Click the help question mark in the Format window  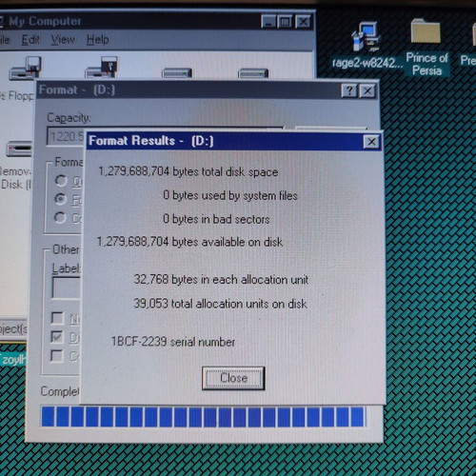349,91
